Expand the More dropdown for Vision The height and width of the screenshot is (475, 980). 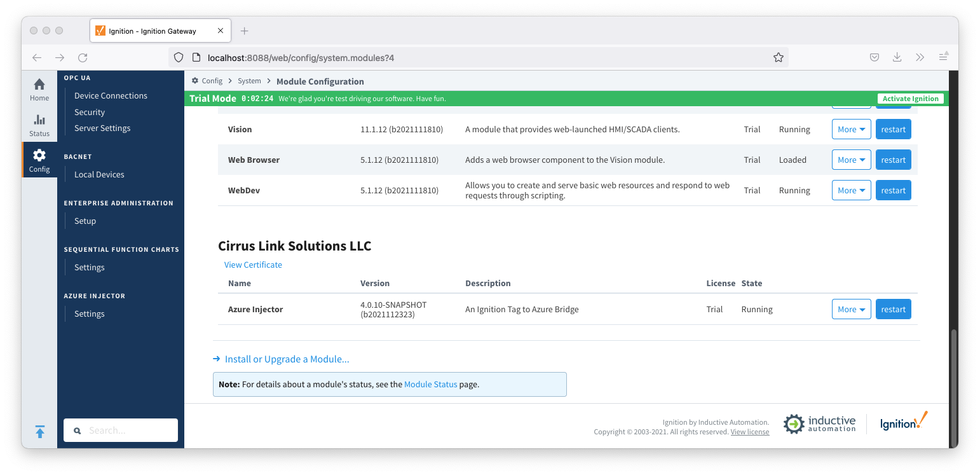(851, 129)
